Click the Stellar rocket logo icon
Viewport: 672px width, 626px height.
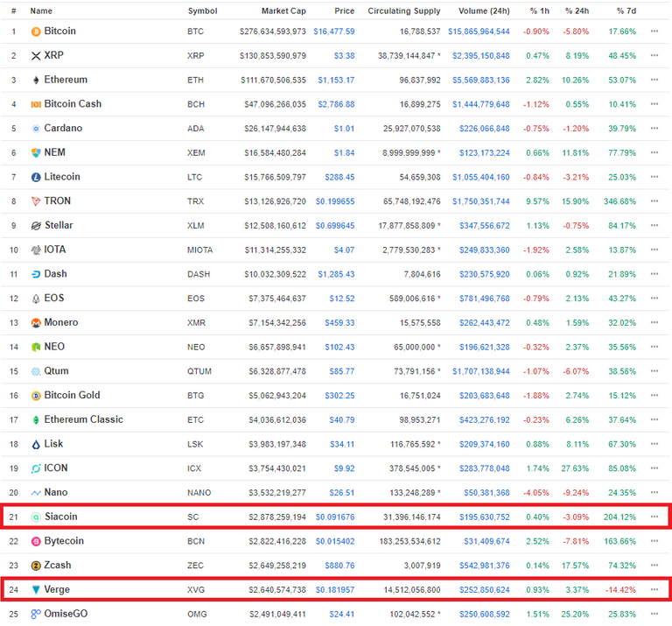[36, 226]
